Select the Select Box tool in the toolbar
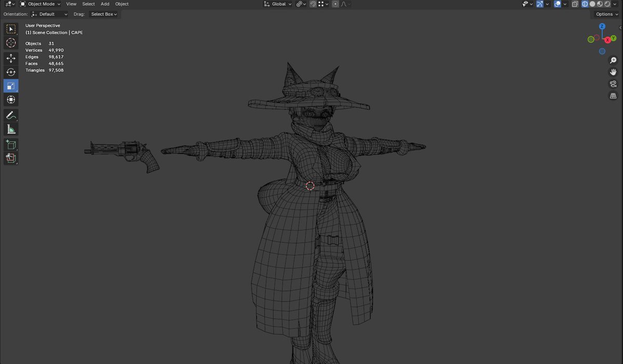The width and height of the screenshot is (623, 364). click(11, 29)
